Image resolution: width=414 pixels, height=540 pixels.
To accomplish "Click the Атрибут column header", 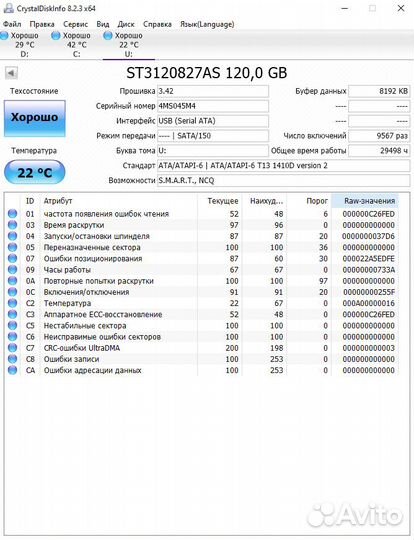I will (119, 201).
